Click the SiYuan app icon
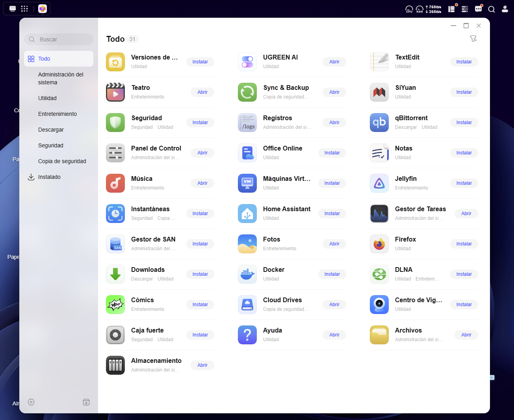Image resolution: width=514 pixels, height=420 pixels. [x=379, y=92]
